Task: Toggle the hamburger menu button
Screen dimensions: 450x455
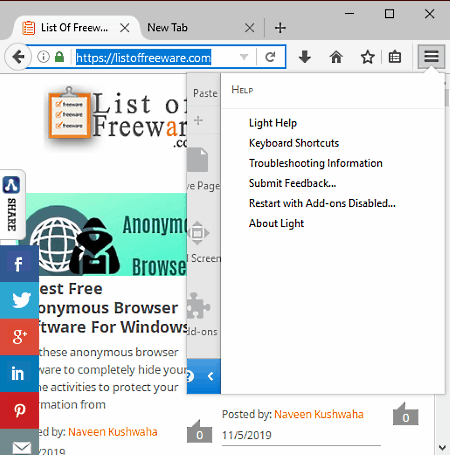Action: point(431,57)
